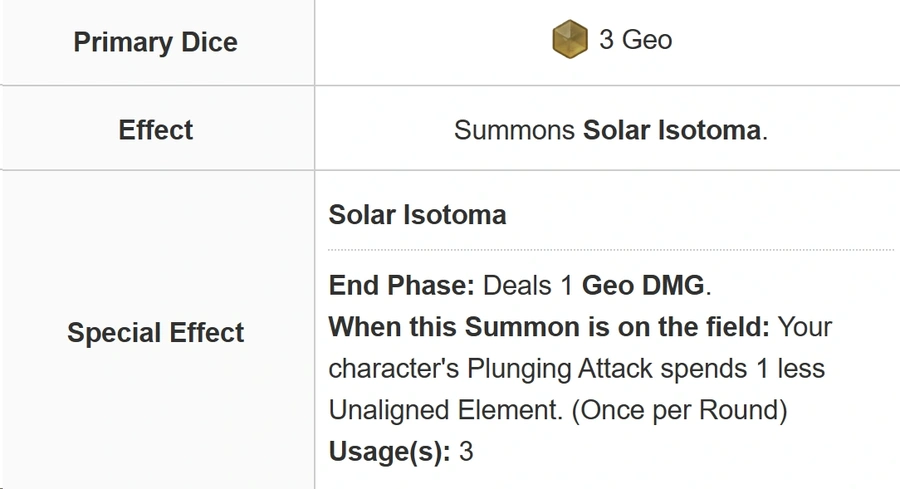Select the "3 Geo" cost text
Screen dimensions: 900x489
[x=635, y=40]
